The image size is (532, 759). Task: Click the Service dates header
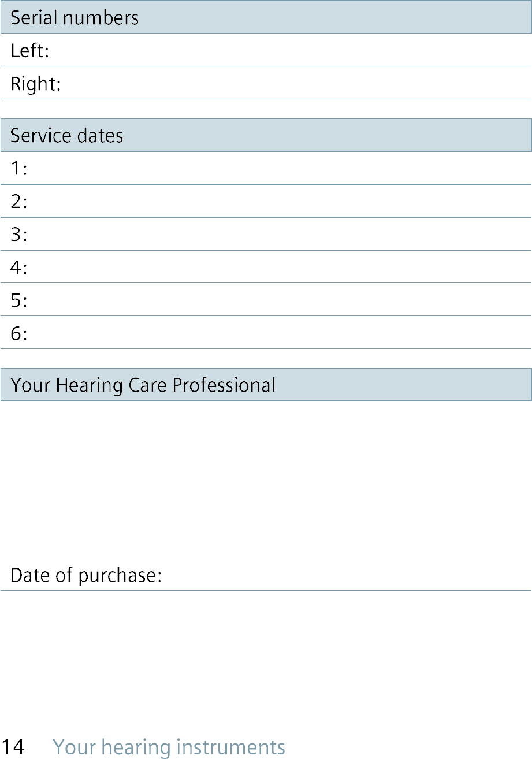[266, 135]
